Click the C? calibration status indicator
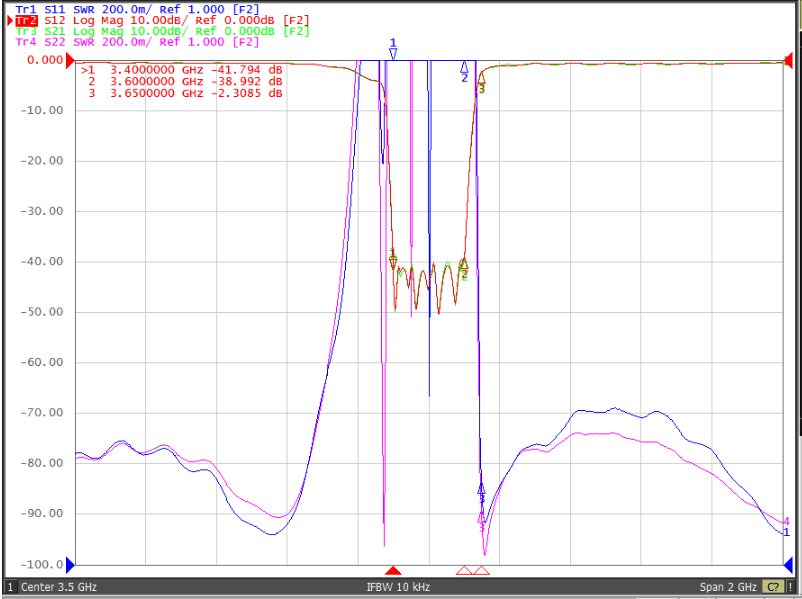Image resolution: width=802 pixels, height=599 pixels. [x=773, y=587]
